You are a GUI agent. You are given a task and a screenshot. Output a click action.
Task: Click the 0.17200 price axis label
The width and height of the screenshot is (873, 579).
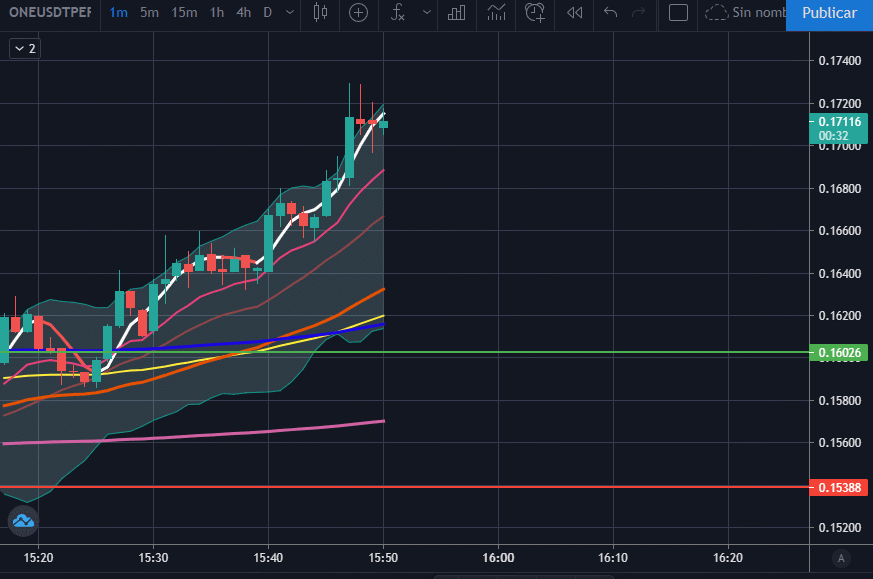click(x=840, y=104)
